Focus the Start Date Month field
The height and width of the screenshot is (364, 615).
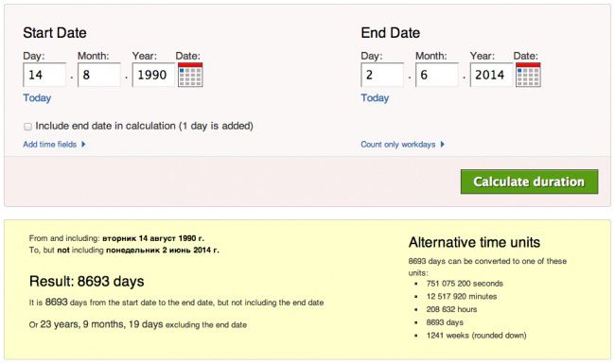coord(98,75)
